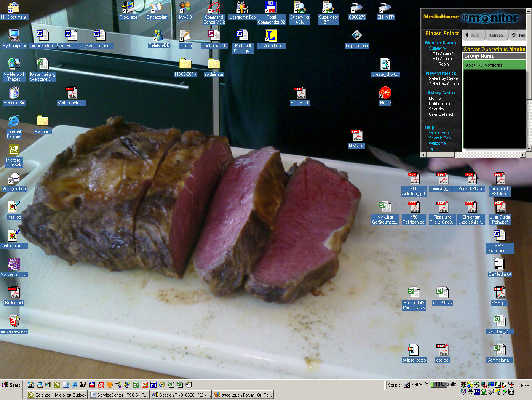Select Notifications under History Status
The height and width of the screenshot is (400, 532).
click(440, 104)
